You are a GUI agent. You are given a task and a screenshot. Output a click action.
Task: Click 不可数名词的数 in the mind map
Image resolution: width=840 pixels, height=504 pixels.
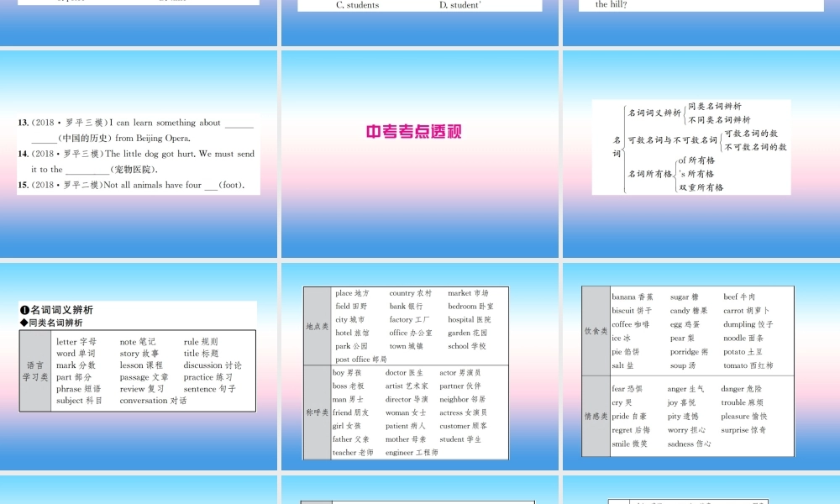point(755,147)
